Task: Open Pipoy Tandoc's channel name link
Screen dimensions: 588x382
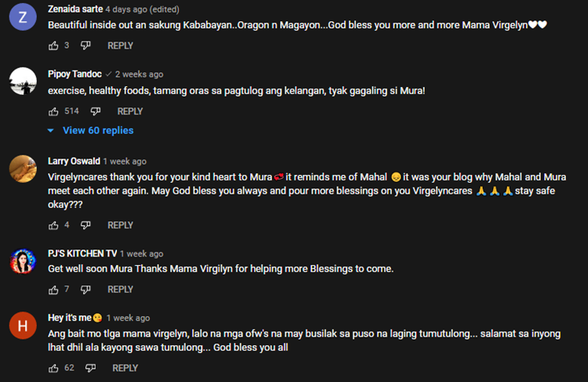Action: (74, 74)
